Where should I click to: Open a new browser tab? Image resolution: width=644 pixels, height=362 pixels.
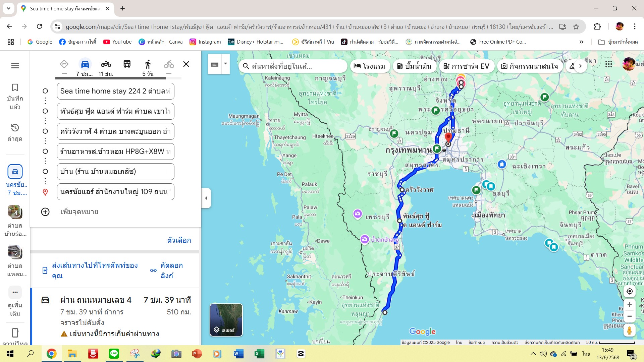pyautogui.click(x=122, y=8)
